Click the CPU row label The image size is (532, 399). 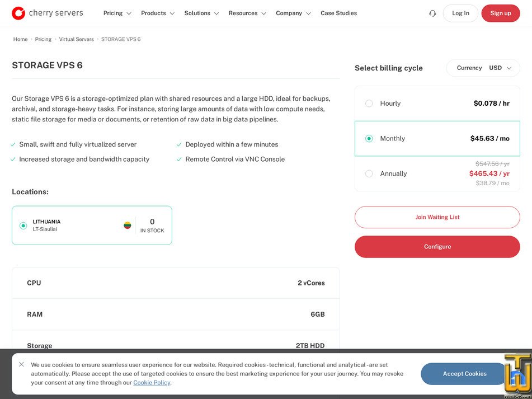click(34, 283)
